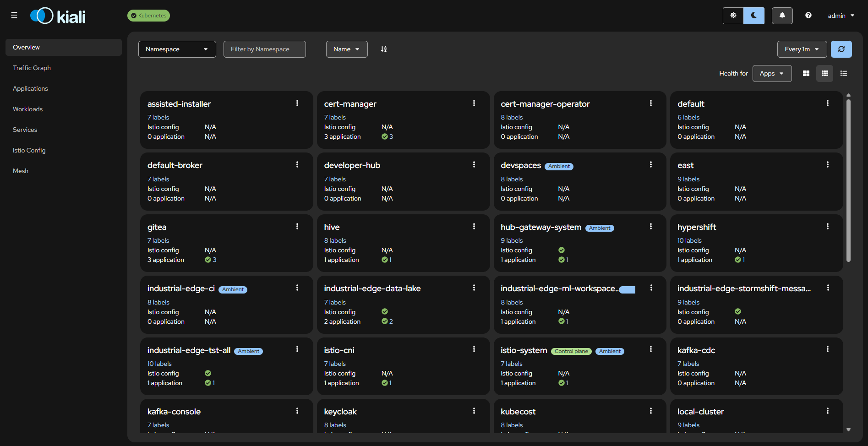Toggle the sort direction icon
This screenshot has height=446, width=868.
(x=384, y=49)
